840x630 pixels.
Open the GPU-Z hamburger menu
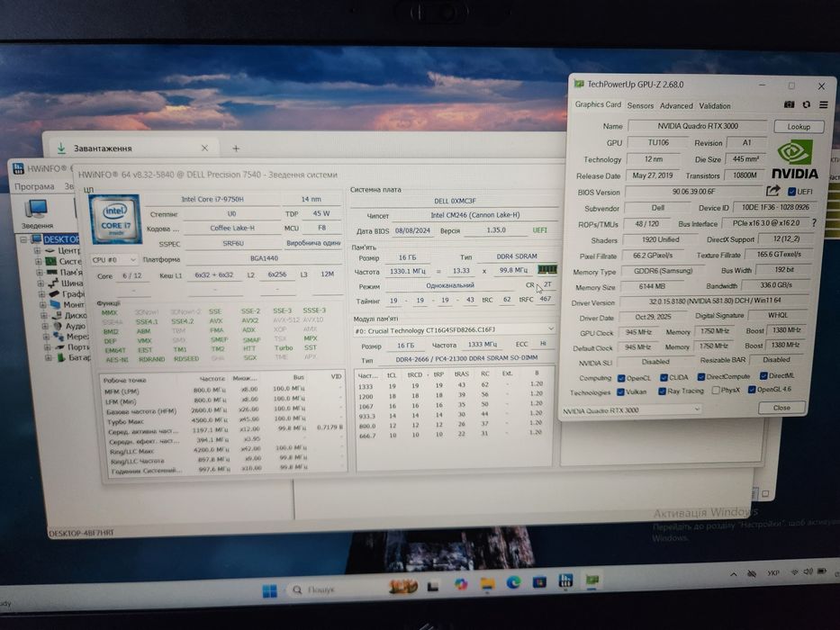coord(824,104)
